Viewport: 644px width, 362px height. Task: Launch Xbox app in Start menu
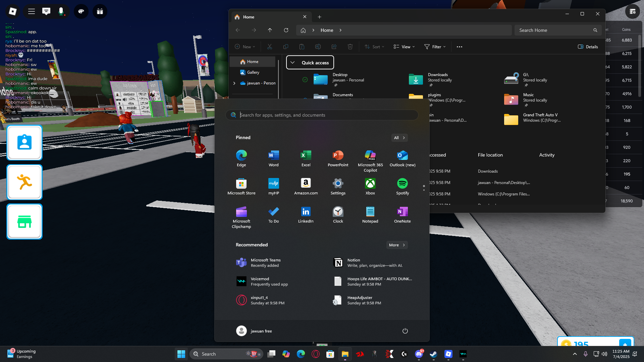(370, 186)
